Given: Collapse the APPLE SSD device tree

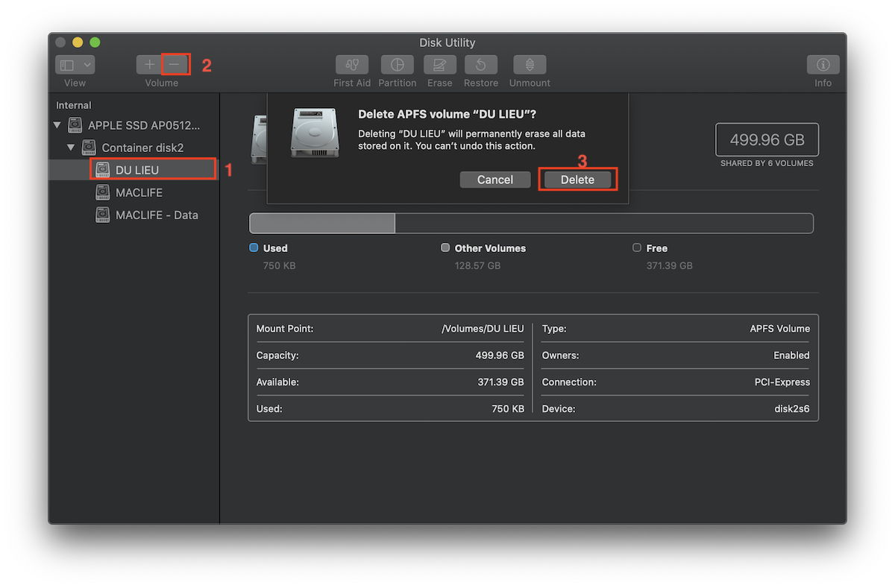Looking at the screenshot, I should coord(57,124).
